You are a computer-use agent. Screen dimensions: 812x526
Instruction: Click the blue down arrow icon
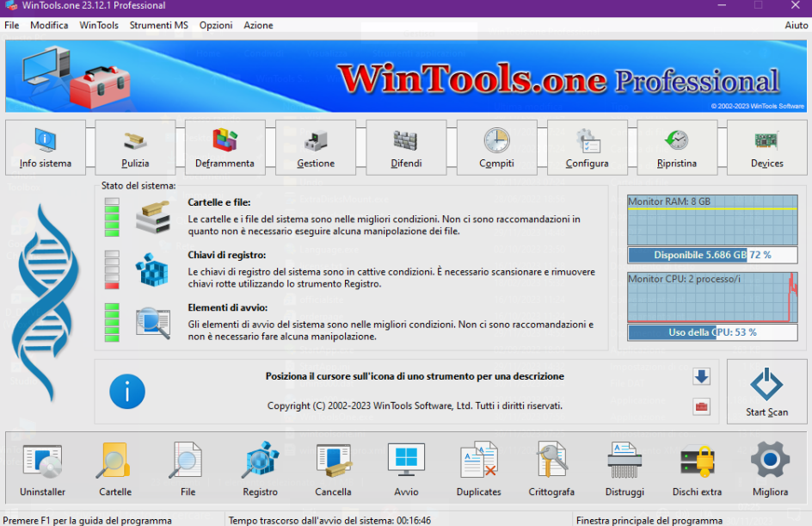coord(701,376)
